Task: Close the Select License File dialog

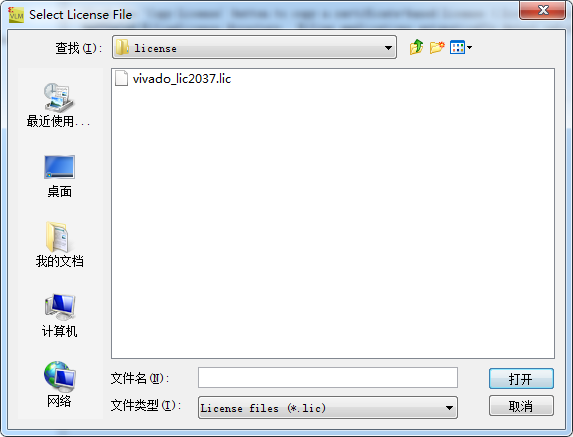Action: tap(542, 10)
